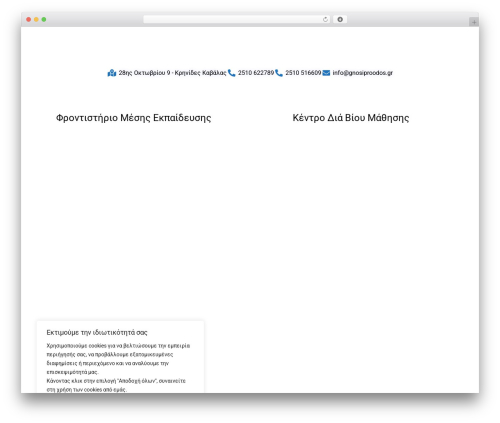Call the number 2510 622789
The image size is (500, 423).
tap(256, 73)
